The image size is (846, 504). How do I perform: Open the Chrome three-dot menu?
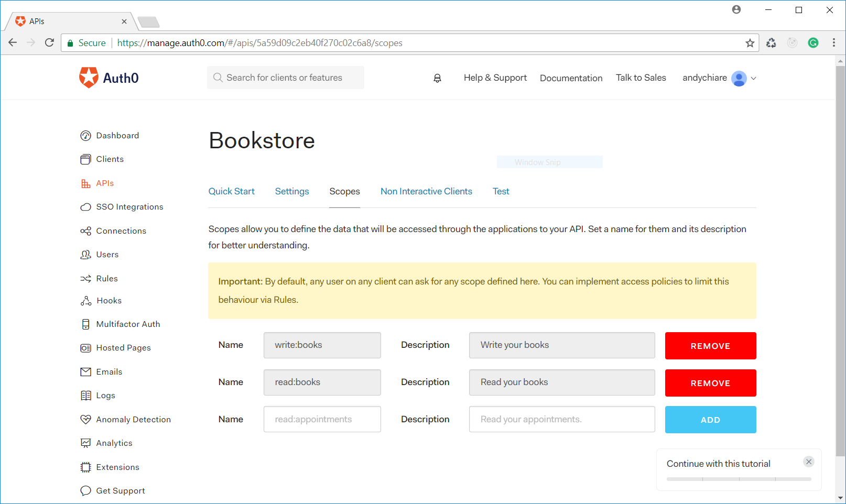point(834,43)
